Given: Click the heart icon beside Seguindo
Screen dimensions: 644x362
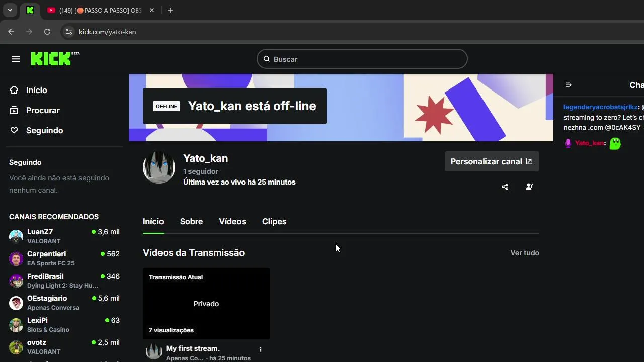Looking at the screenshot, I should (x=14, y=130).
